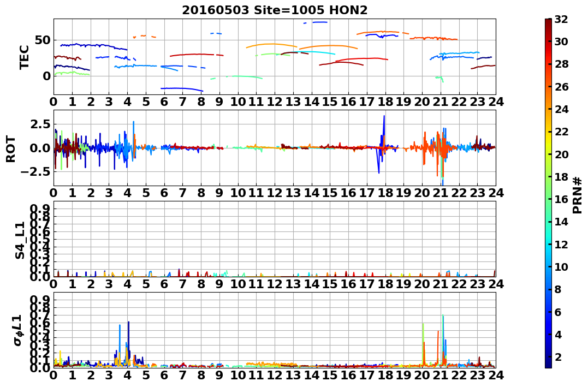Click y-tick 0.0 on ROT panel
Image resolution: width=588 pixels, height=387 pixels.
click(x=40, y=148)
